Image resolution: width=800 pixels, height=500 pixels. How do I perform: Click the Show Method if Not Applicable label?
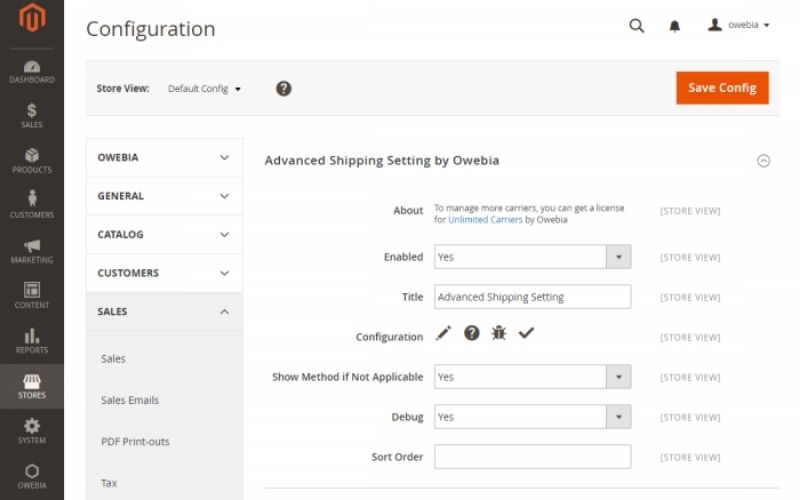pyautogui.click(x=347, y=377)
